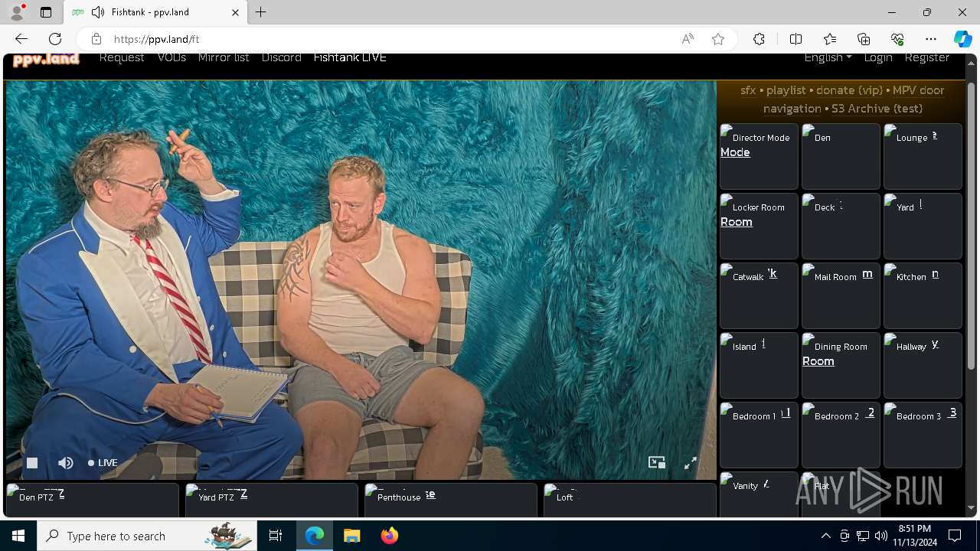Open the VODs page
The image size is (980, 551).
(x=171, y=57)
